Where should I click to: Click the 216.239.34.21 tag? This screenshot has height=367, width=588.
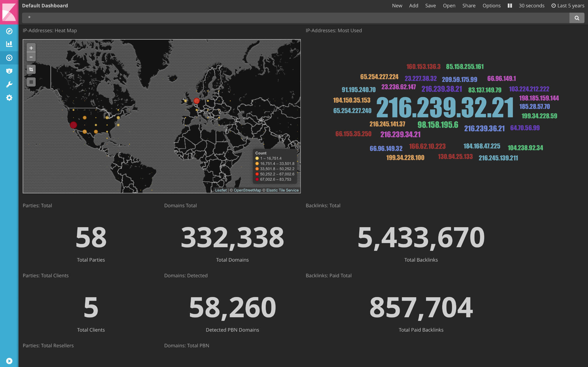[x=400, y=134]
